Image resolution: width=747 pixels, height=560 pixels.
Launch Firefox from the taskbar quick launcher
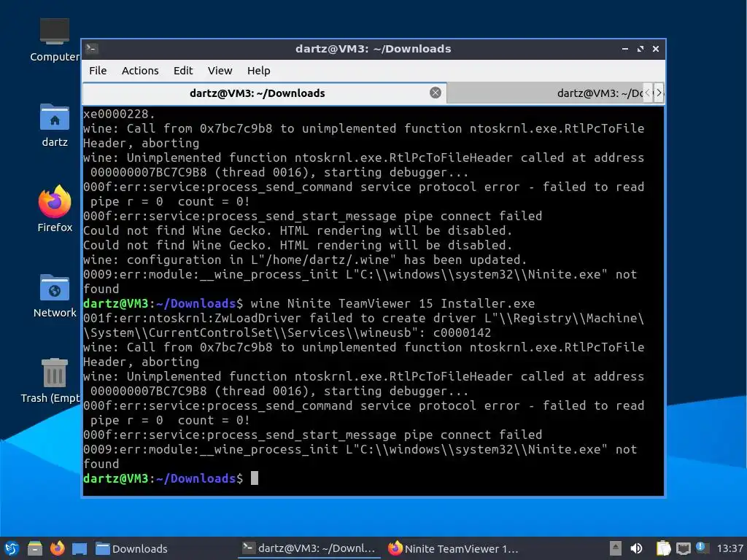click(x=57, y=548)
